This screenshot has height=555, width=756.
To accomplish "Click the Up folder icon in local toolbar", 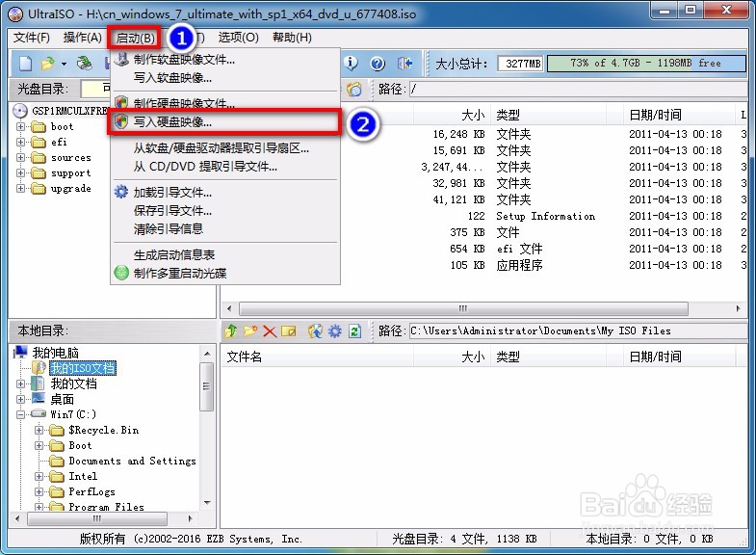I will 231,330.
